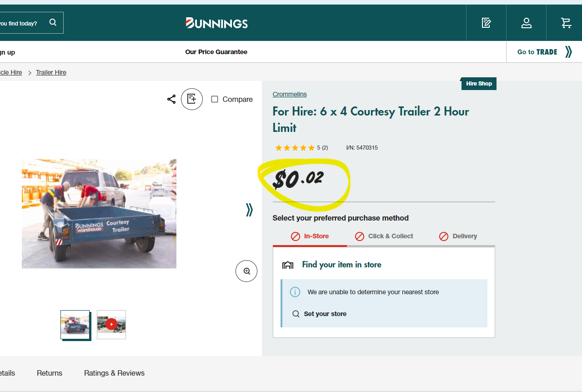Open the Crommelins brand link

coord(290,94)
